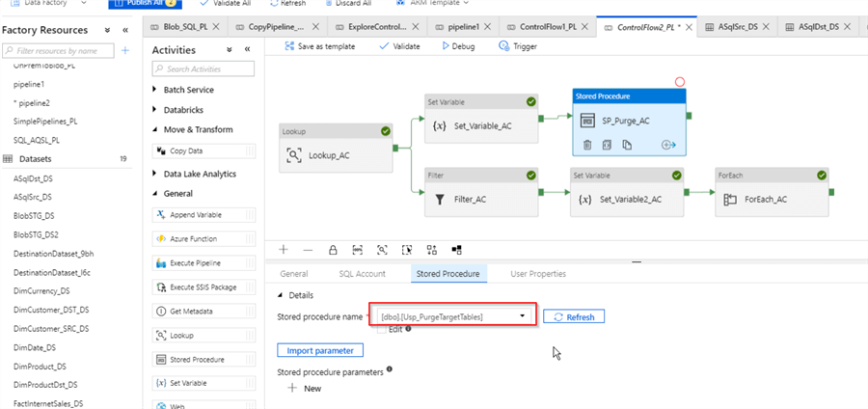
Task: Click the Import parameter button
Action: [x=319, y=350]
